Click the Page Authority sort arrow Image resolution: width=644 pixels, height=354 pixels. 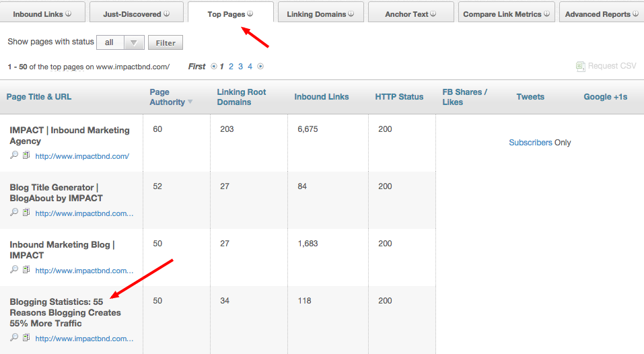[190, 102]
